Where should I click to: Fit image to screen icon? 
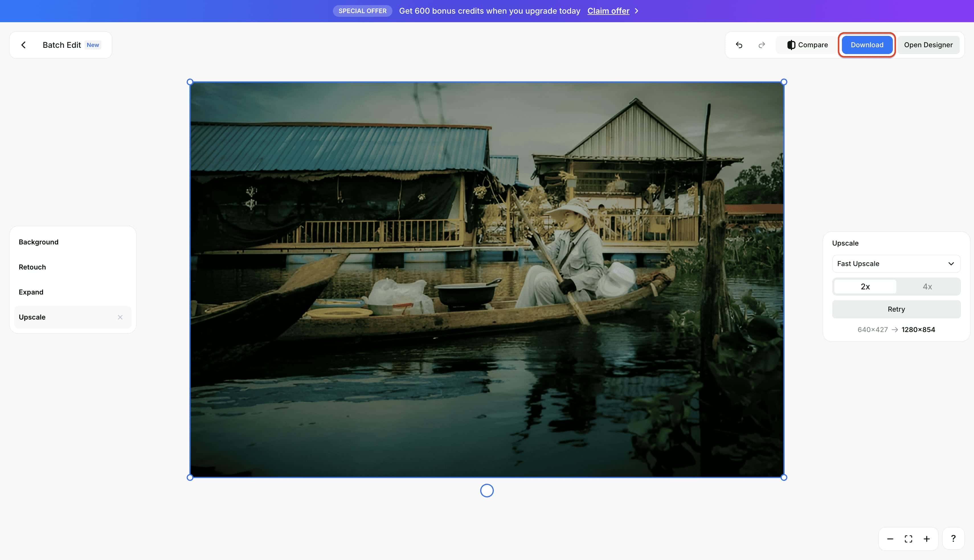(908, 539)
